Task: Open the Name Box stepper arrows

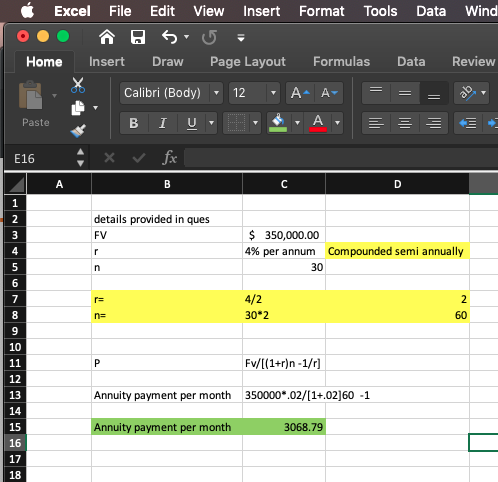Action: tap(80, 158)
